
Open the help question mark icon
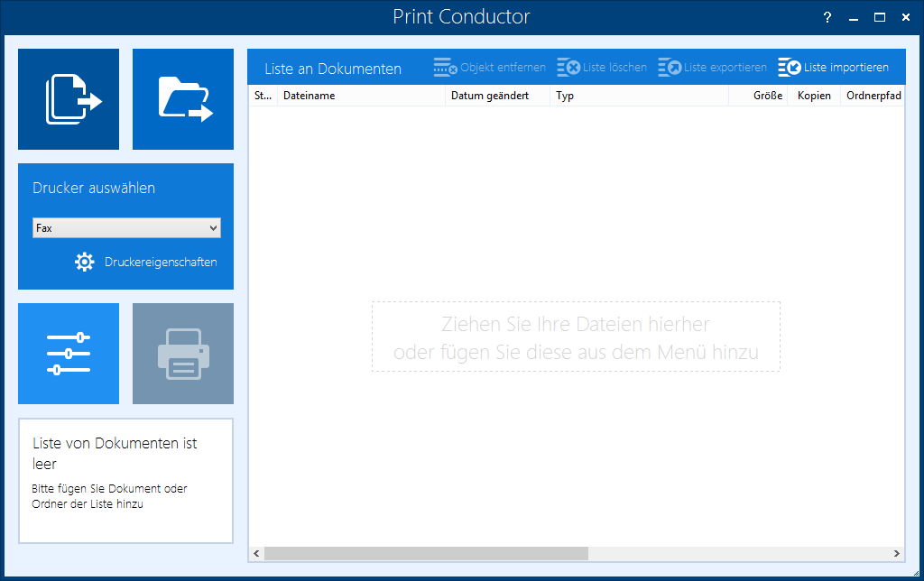click(x=827, y=16)
